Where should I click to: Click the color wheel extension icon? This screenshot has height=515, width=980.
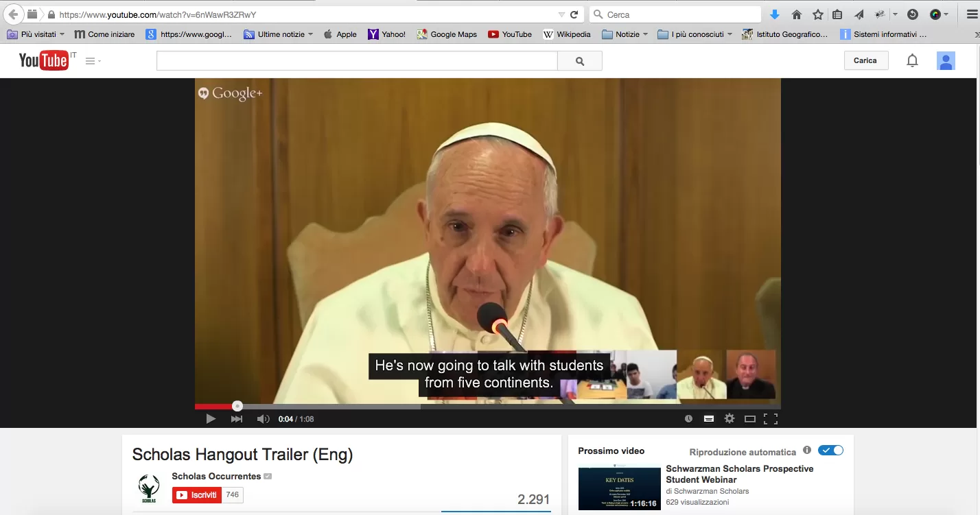935,14
